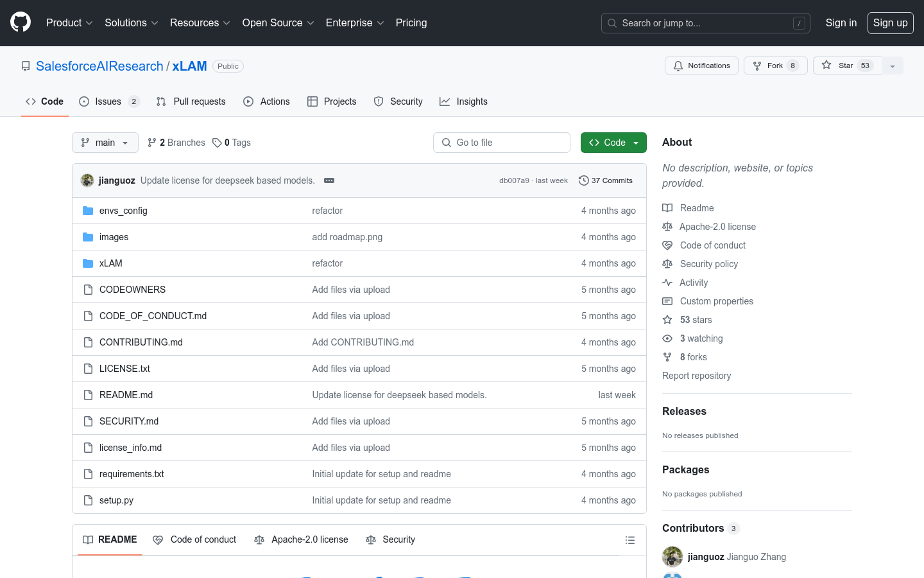This screenshot has height=578, width=924.
Task: Select Security tab in readme section
Action: tap(390, 540)
